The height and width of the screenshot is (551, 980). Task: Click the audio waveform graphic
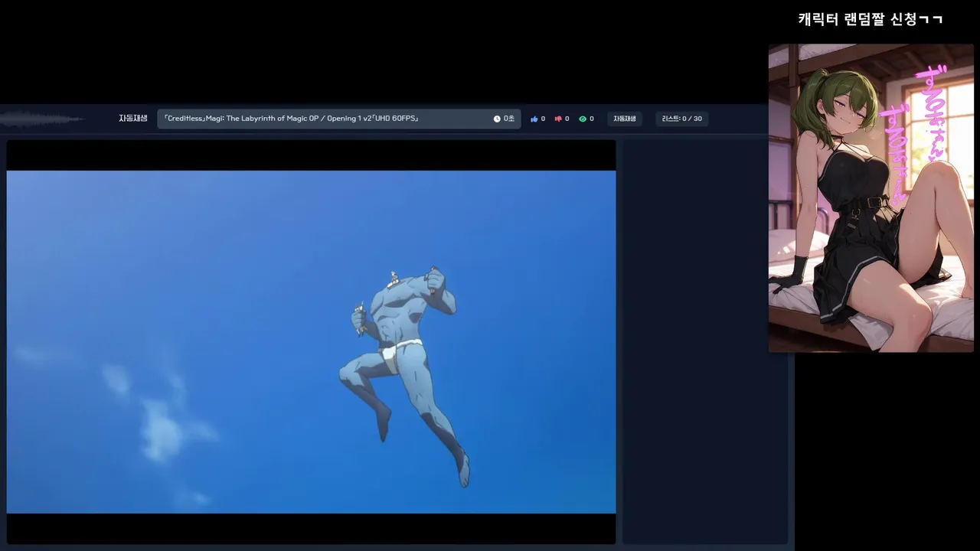(41, 119)
